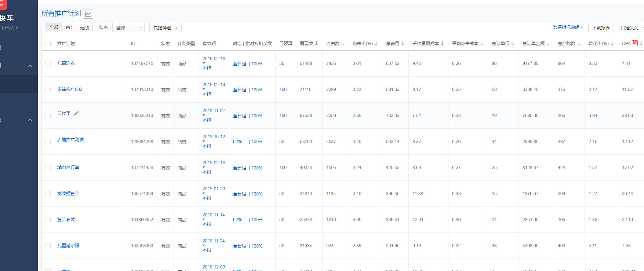
Task: Open the chart icon beside 所有推广计划
Action: click(x=88, y=14)
